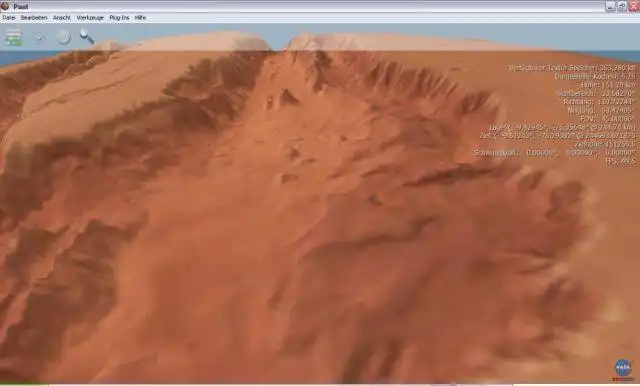Click the NASA logo in corner
Viewport: 640px width, 386px height.
[623, 367]
